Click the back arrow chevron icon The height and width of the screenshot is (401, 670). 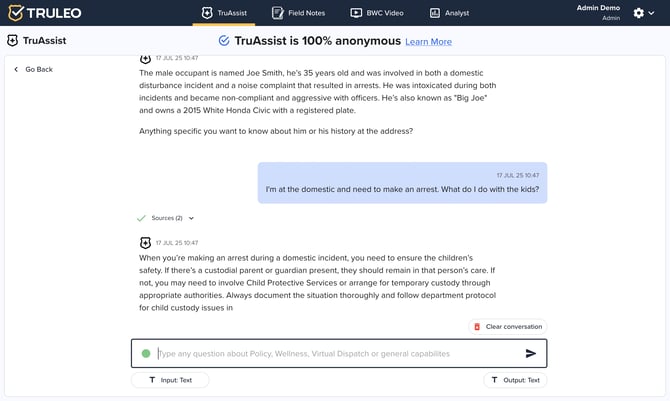click(16, 69)
